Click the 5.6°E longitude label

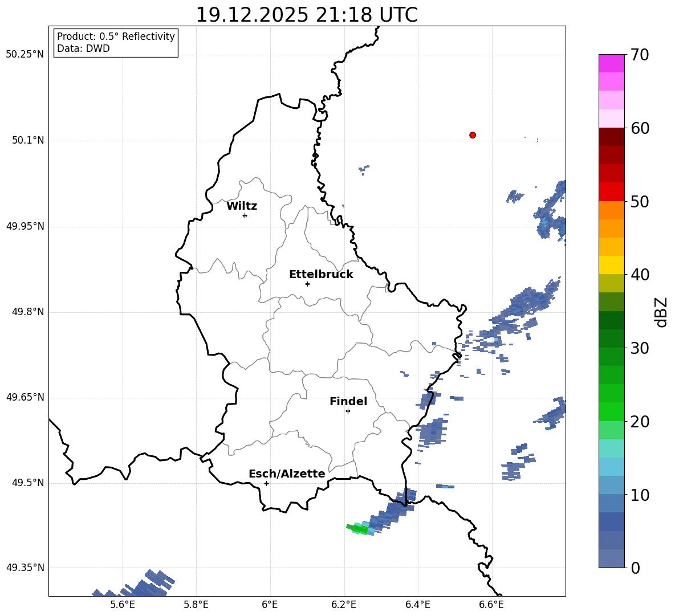point(123,605)
